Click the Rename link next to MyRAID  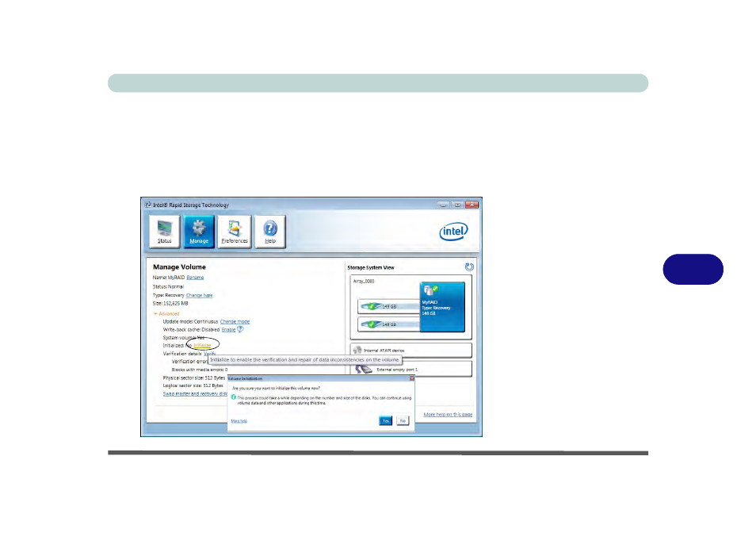(x=195, y=278)
